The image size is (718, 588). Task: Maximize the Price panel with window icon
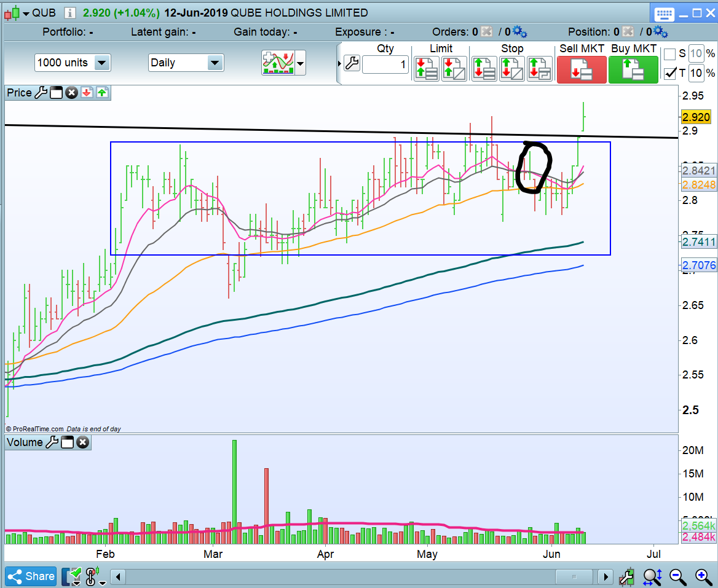(x=57, y=93)
